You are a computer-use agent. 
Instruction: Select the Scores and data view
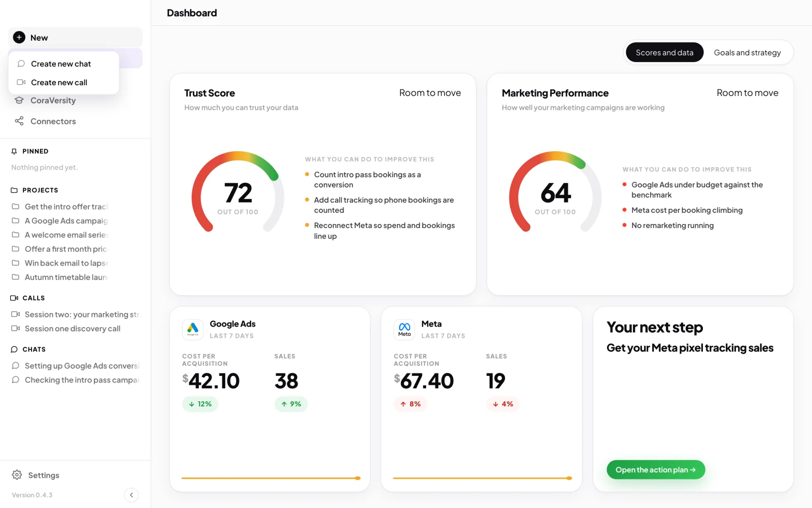click(x=664, y=52)
